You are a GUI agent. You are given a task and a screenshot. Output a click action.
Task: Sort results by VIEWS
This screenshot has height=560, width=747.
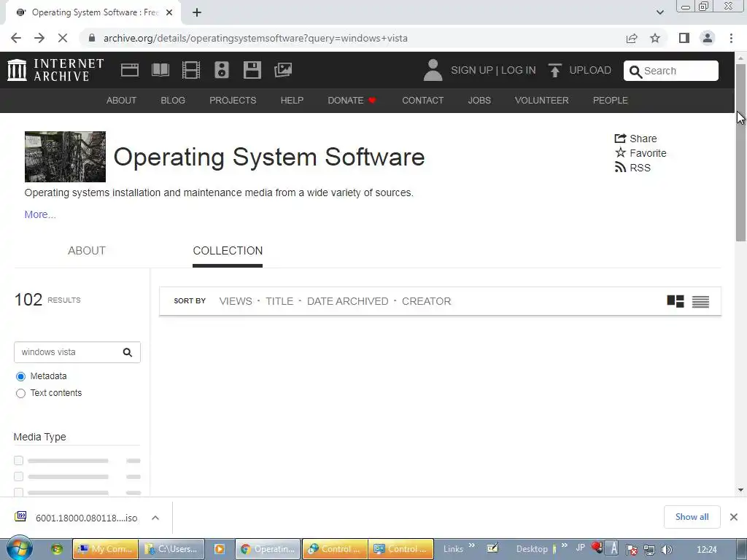click(x=236, y=301)
